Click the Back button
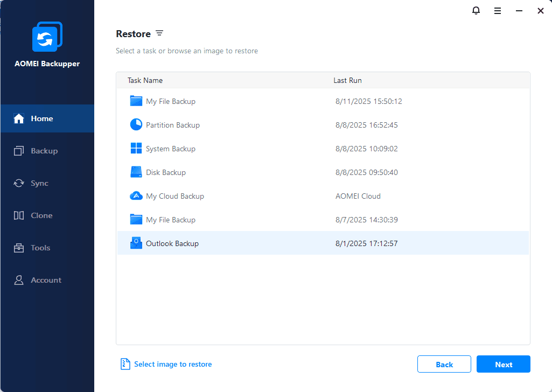The image size is (552, 392). [x=444, y=365]
